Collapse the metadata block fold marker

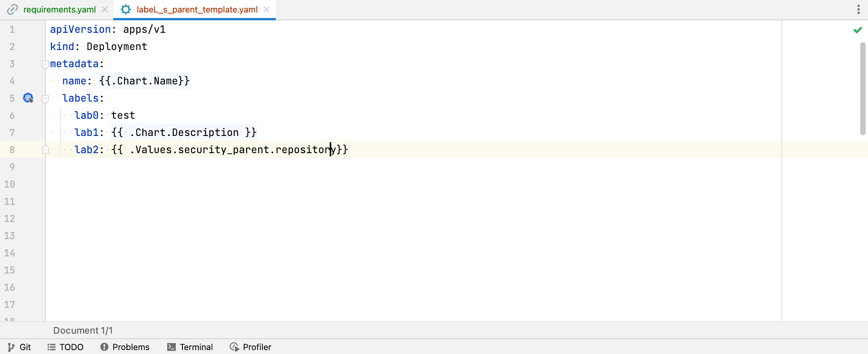tap(45, 64)
